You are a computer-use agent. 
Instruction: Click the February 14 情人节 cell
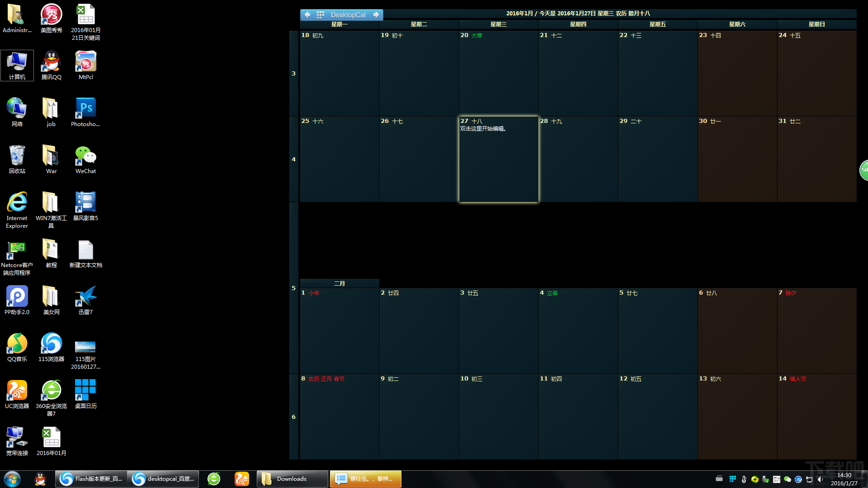click(x=816, y=417)
